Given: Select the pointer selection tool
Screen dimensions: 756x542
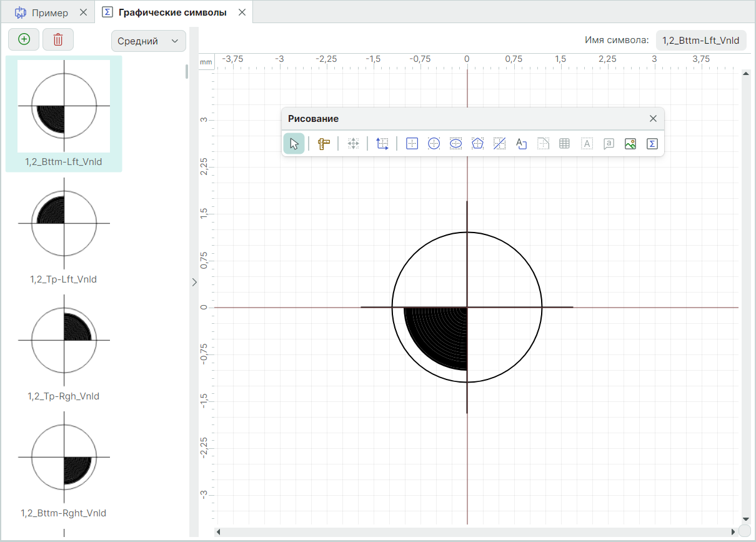Looking at the screenshot, I should (x=294, y=144).
